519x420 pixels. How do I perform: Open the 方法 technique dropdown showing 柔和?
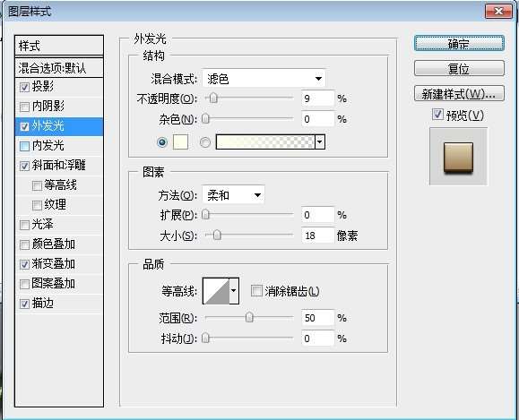[x=233, y=195]
